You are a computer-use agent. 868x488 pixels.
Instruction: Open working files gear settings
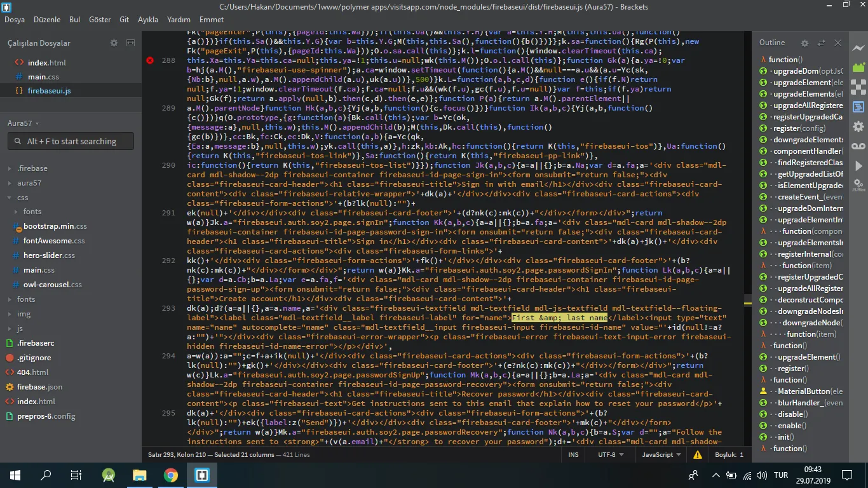point(114,43)
